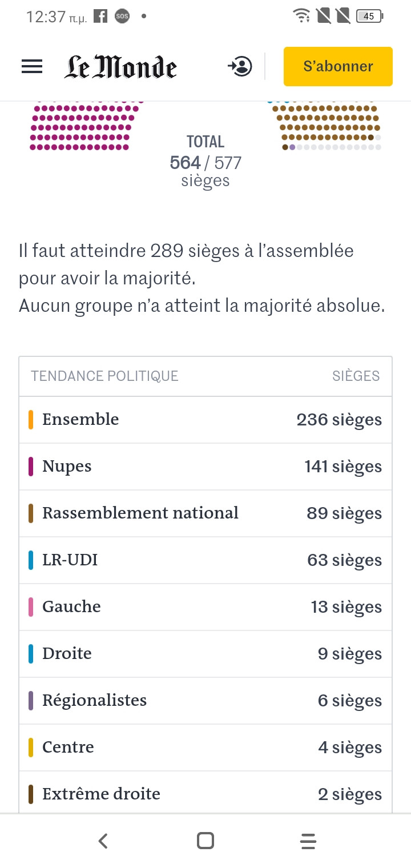Open the hamburger navigation menu
The width and height of the screenshot is (411, 868).
(x=32, y=67)
